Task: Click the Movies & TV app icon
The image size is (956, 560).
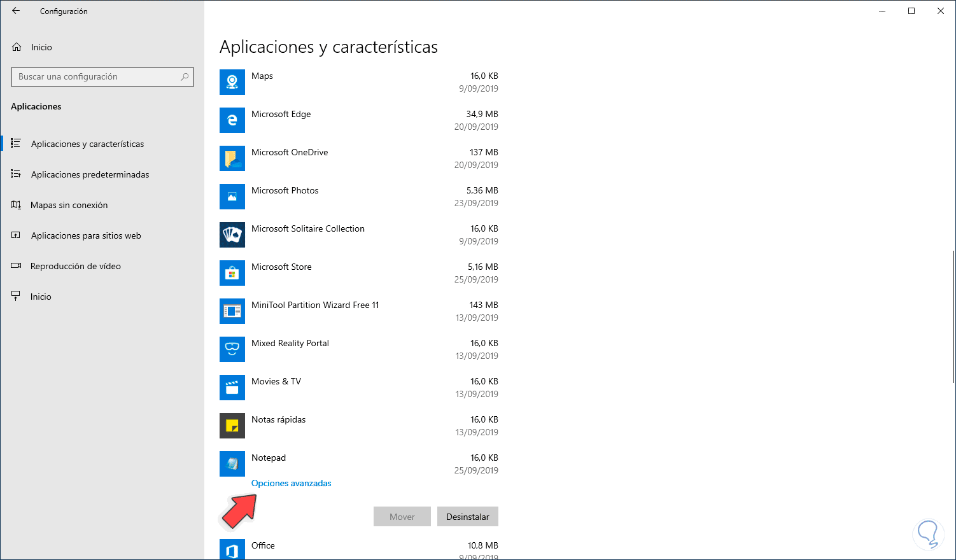Action: coord(232,388)
